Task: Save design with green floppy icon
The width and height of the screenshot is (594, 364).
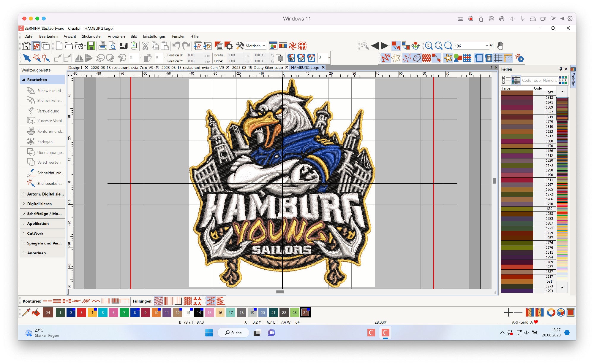Action: (x=91, y=46)
